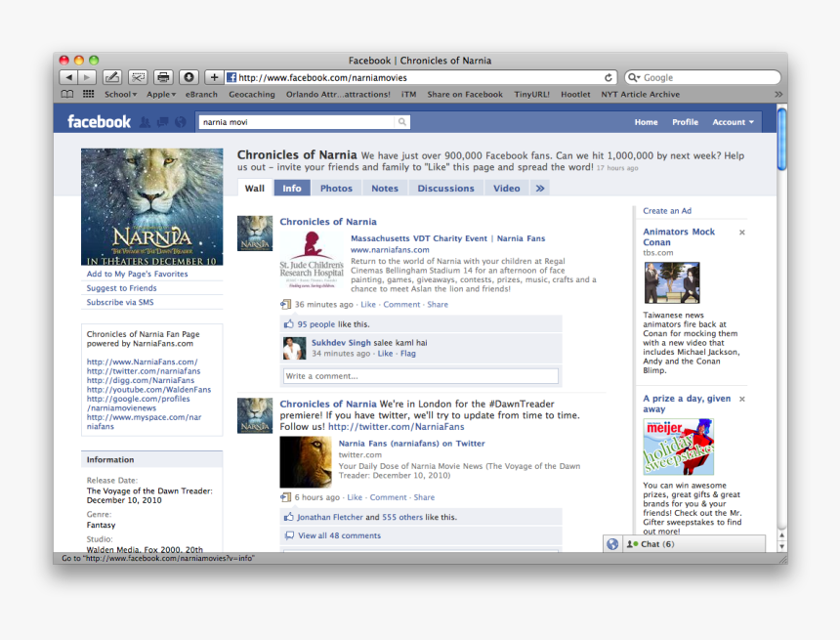This screenshot has width=840, height=640.
Task: Open Facebook messages via the chat bubble icon
Action: [x=161, y=122]
